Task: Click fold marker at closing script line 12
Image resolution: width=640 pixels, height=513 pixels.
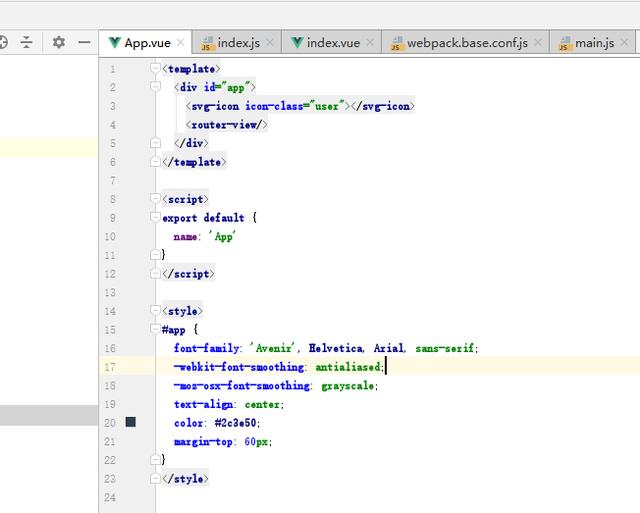Action: pyautogui.click(x=155, y=273)
